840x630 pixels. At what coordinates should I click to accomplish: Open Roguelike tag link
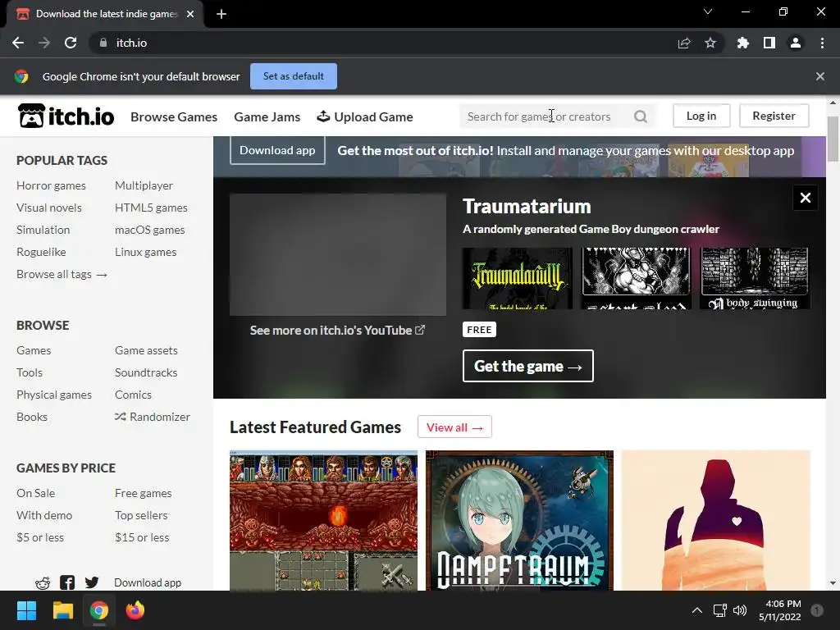(41, 252)
